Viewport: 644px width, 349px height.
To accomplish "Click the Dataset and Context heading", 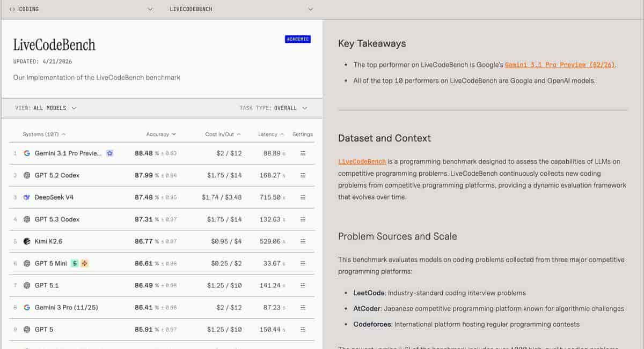I will coord(384,138).
